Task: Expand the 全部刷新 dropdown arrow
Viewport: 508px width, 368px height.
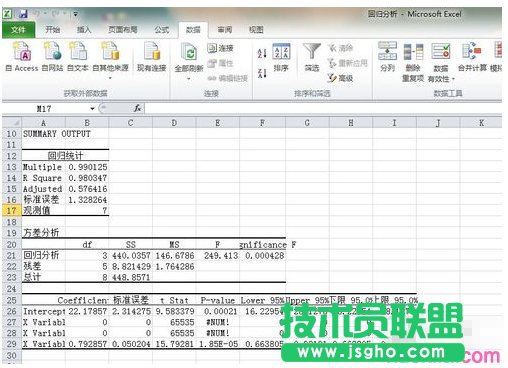Action: pyautogui.click(x=189, y=79)
